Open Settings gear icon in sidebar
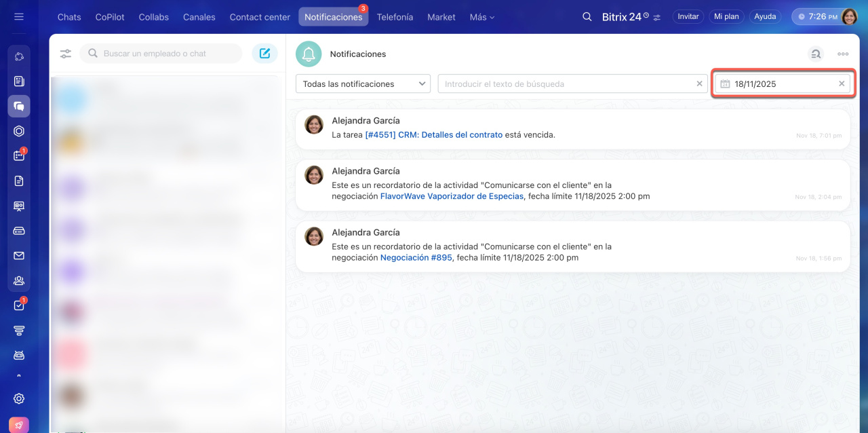Image resolution: width=868 pixels, height=433 pixels. tap(19, 398)
